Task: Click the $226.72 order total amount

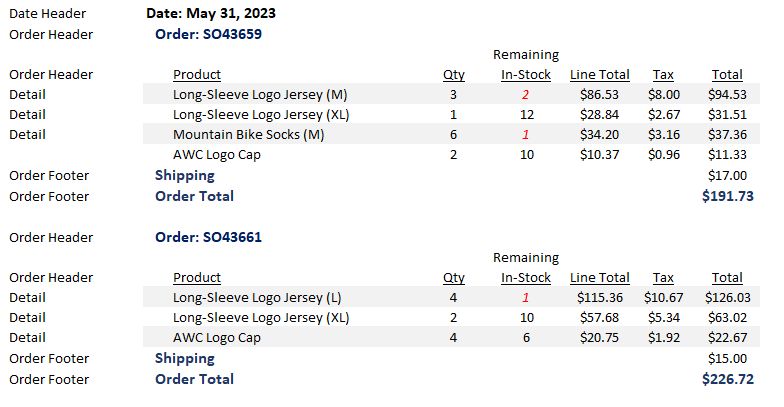Action: 728,379
